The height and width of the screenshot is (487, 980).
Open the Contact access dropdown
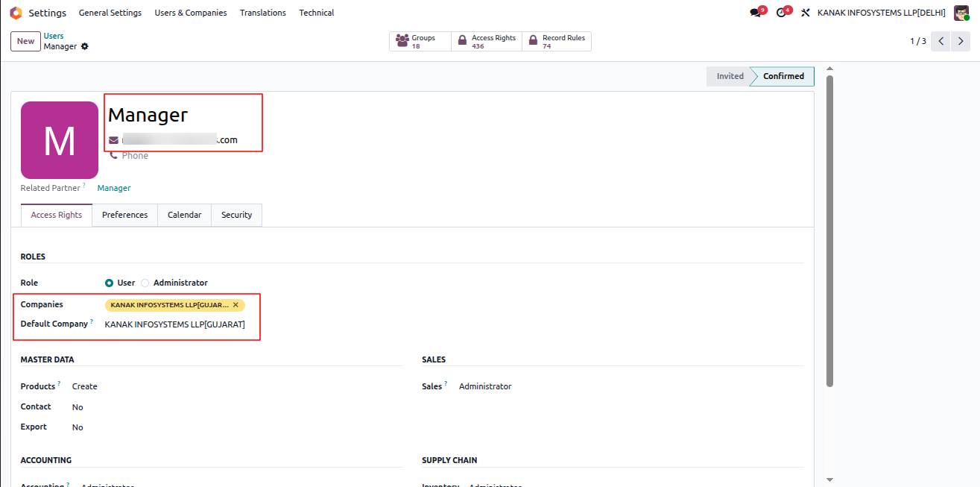(78, 407)
